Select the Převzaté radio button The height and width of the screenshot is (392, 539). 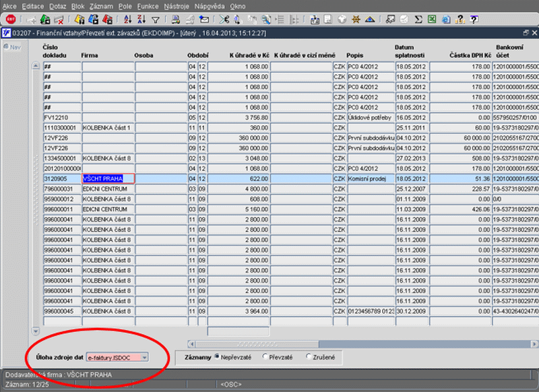(x=265, y=356)
